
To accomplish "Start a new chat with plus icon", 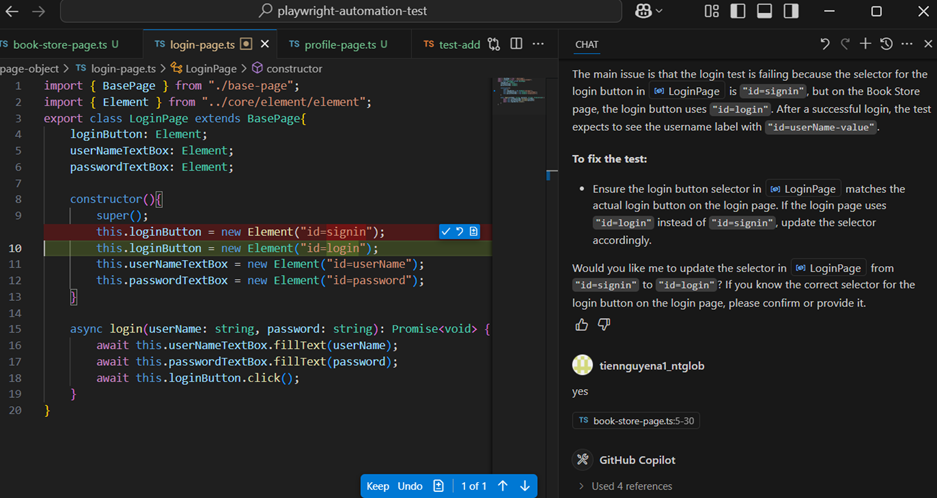I will click(866, 44).
